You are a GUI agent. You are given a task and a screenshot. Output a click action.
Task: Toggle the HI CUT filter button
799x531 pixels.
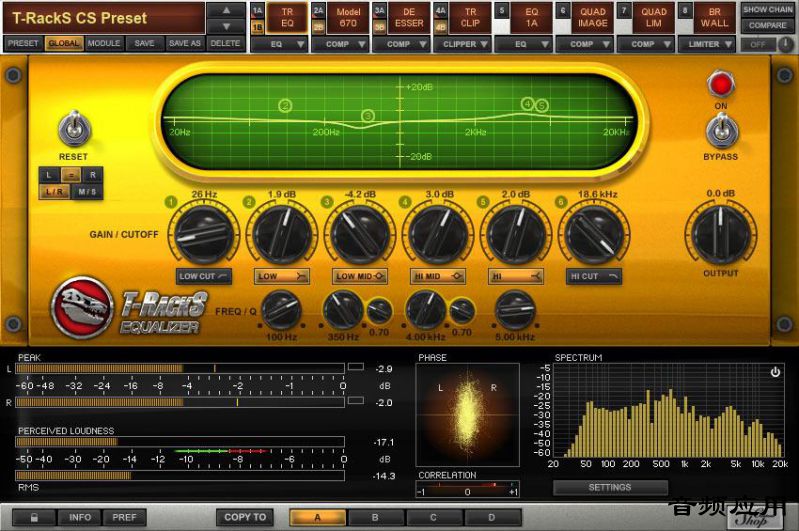[594, 276]
